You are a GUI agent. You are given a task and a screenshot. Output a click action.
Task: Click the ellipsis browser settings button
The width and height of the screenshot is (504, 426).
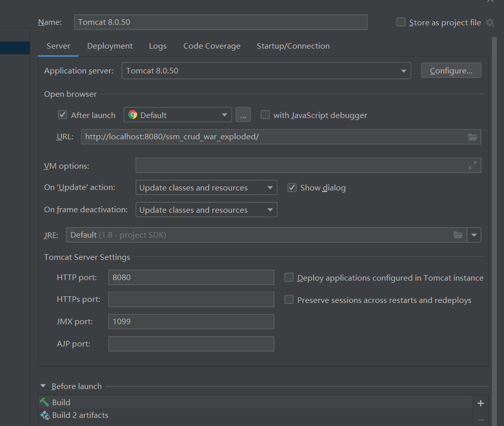[x=243, y=115]
